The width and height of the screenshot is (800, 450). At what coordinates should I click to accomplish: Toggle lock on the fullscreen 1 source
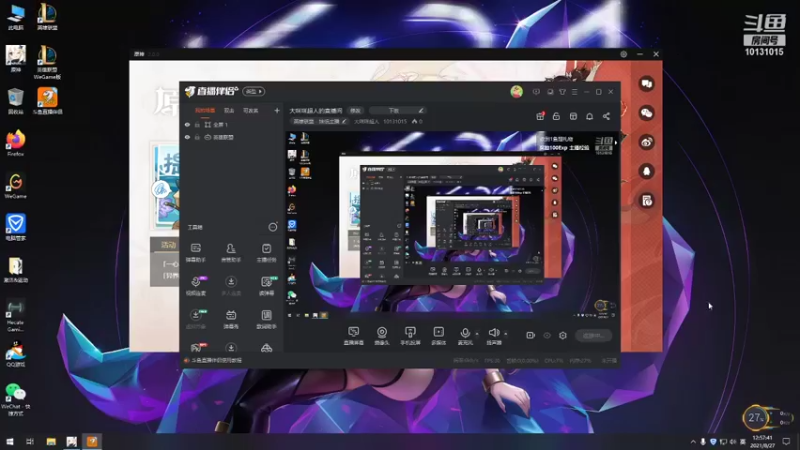click(197, 124)
